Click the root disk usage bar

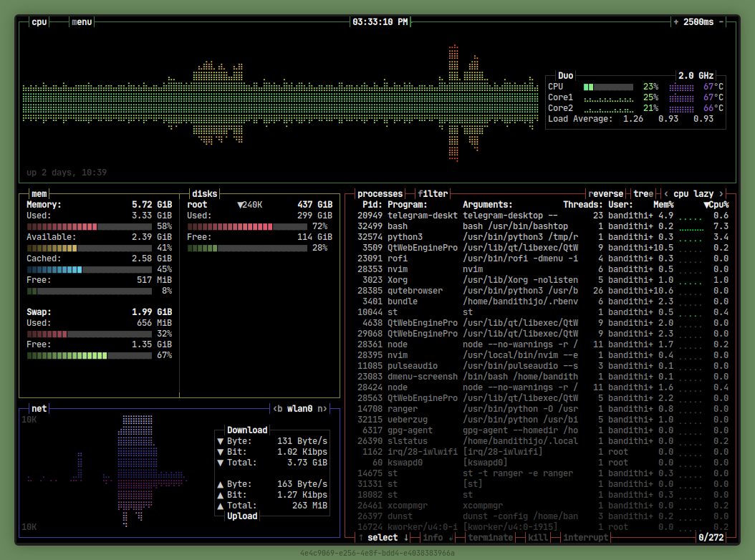(247, 226)
